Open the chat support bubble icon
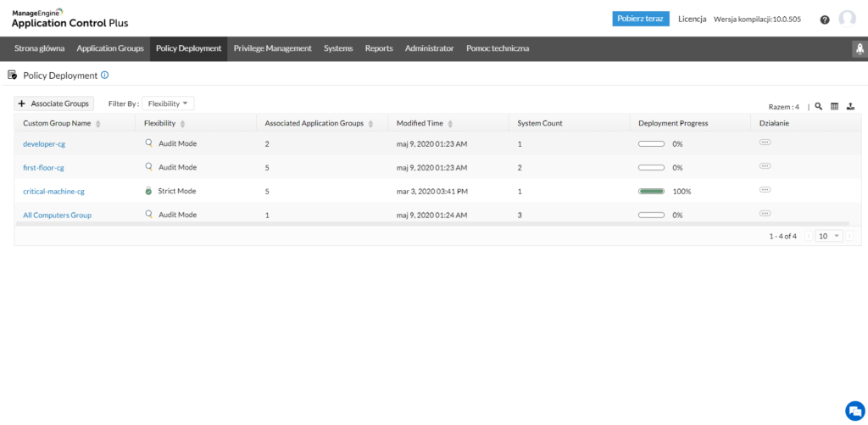Image resolution: width=868 pixels, height=425 pixels. 854,410
